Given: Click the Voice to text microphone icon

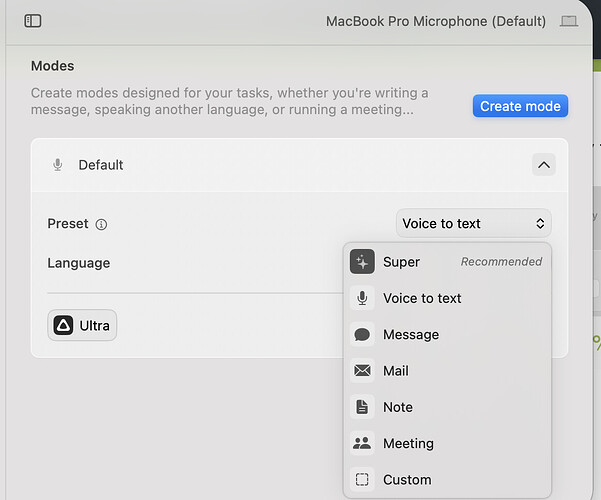Looking at the screenshot, I should (362, 298).
